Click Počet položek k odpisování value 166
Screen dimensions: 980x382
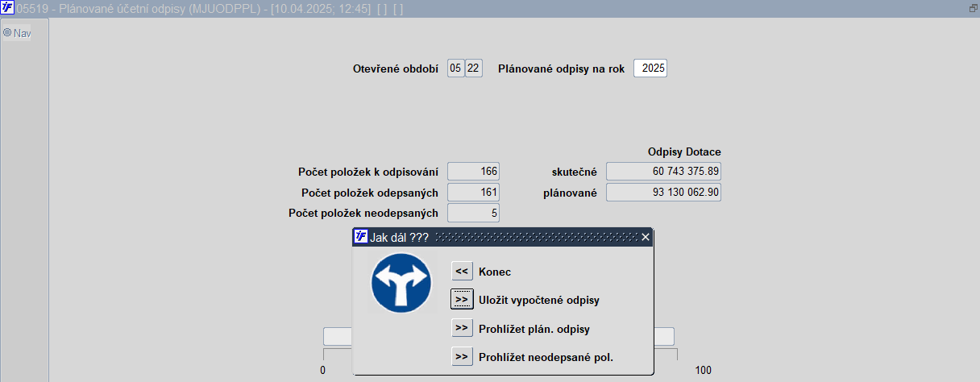(473, 171)
